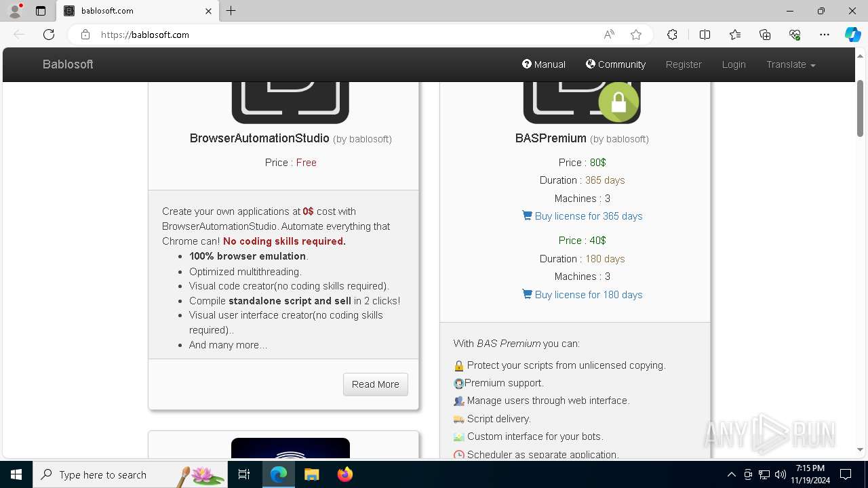Buy license for 180 days
The image size is (868, 488).
point(583,295)
